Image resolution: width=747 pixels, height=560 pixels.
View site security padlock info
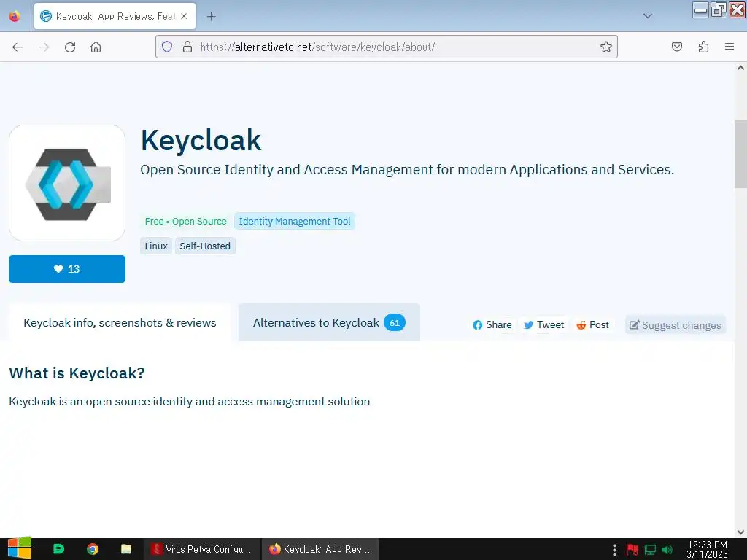click(187, 47)
